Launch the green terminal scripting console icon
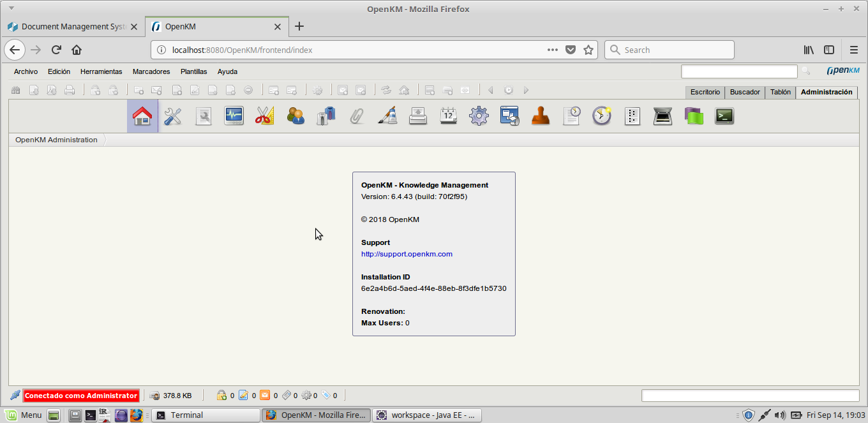 (724, 115)
